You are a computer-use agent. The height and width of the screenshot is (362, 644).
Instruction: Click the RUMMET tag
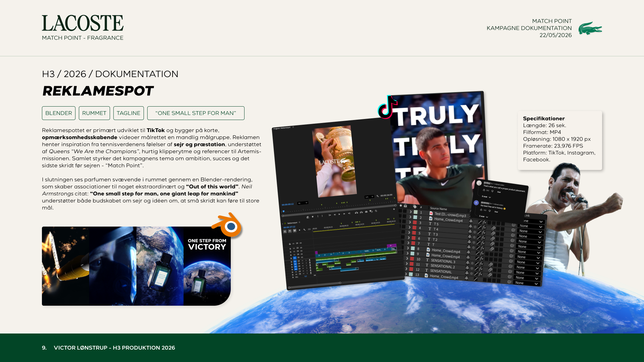point(94,113)
